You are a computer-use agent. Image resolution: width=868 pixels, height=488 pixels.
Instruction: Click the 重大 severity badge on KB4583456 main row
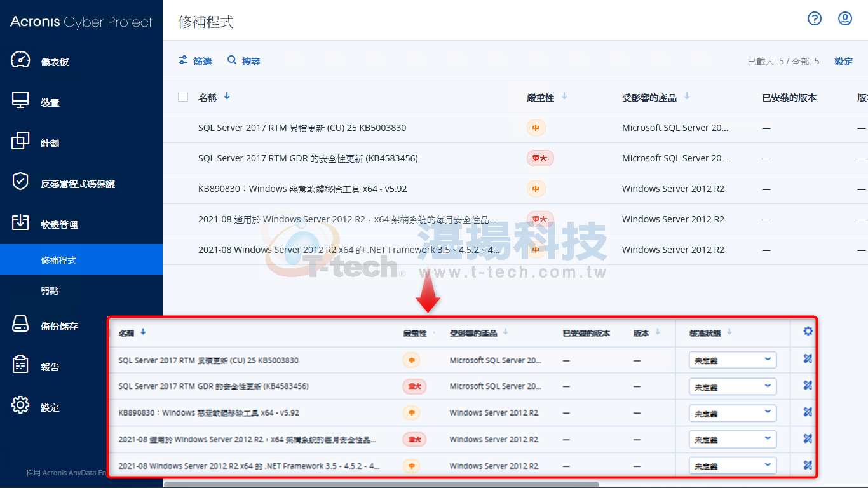pyautogui.click(x=540, y=158)
